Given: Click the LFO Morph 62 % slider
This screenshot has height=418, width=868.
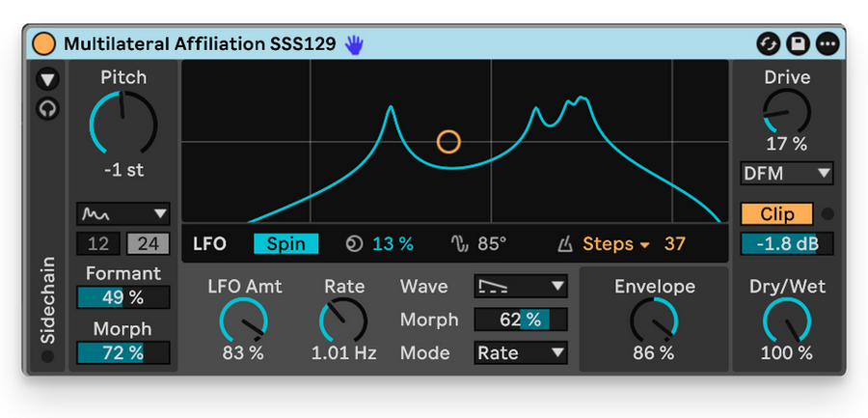Looking at the screenshot, I should tap(521, 320).
